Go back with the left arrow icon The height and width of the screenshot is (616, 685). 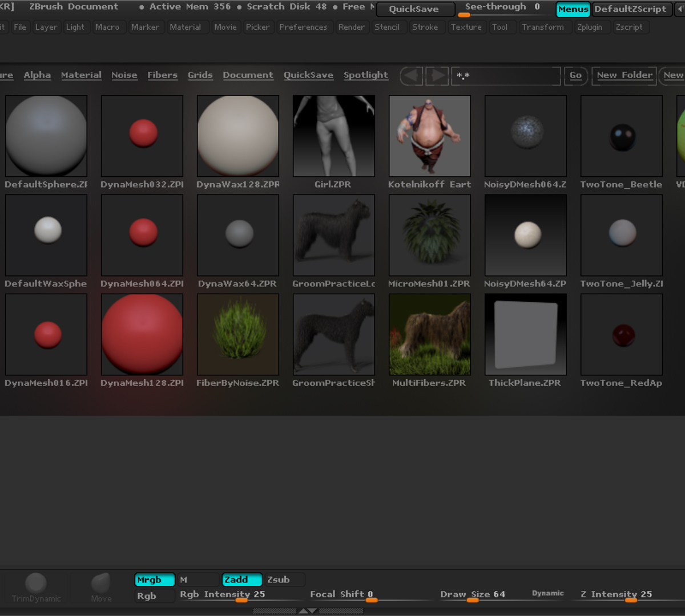[411, 76]
